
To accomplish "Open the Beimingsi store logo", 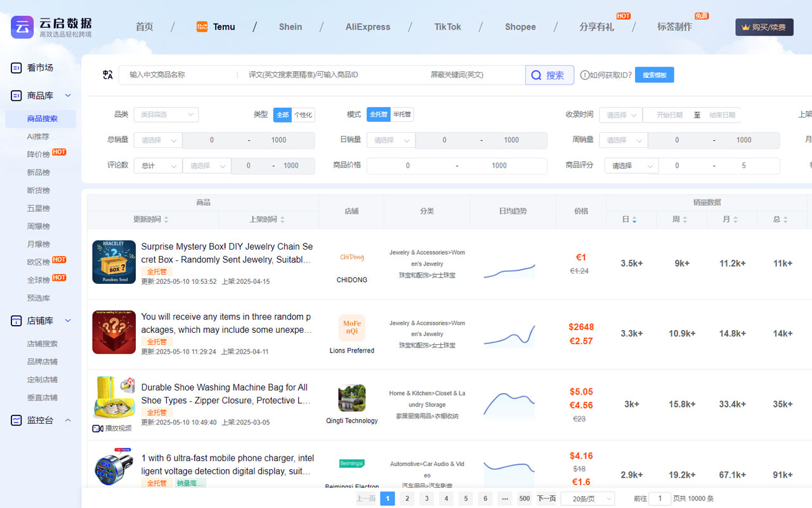I will (352, 464).
